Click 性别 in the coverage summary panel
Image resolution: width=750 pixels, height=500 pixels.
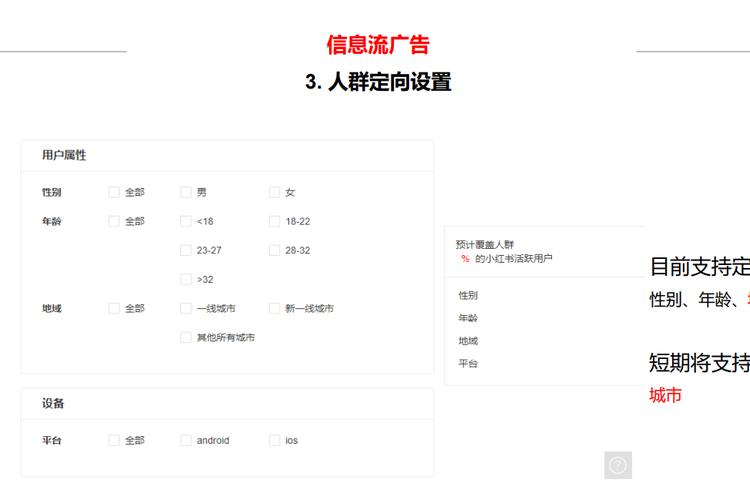point(468,295)
